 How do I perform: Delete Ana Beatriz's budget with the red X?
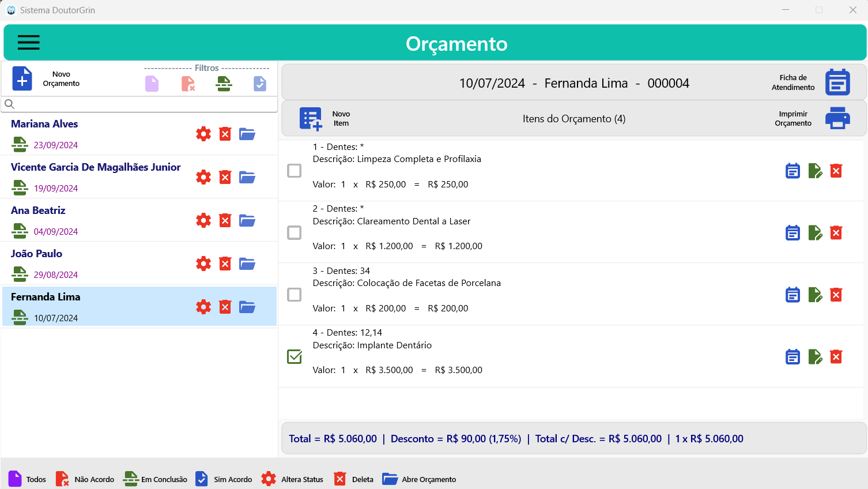[x=224, y=220]
